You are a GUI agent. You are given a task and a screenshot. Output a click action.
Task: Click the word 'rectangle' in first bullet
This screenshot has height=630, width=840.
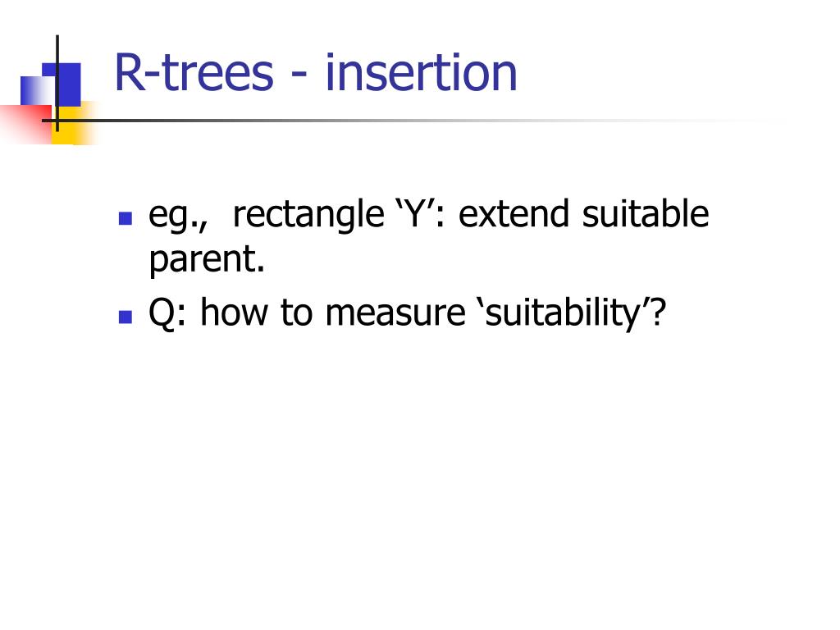point(308,216)
